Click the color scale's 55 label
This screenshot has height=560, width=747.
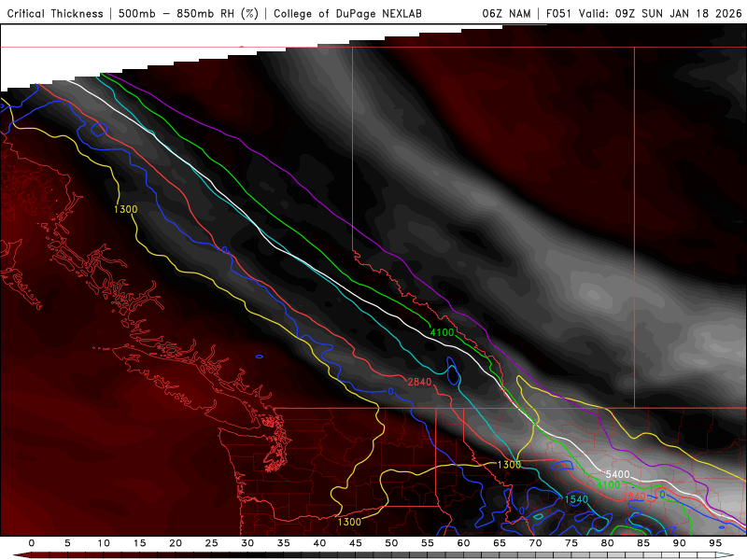(x=428, y=543)
